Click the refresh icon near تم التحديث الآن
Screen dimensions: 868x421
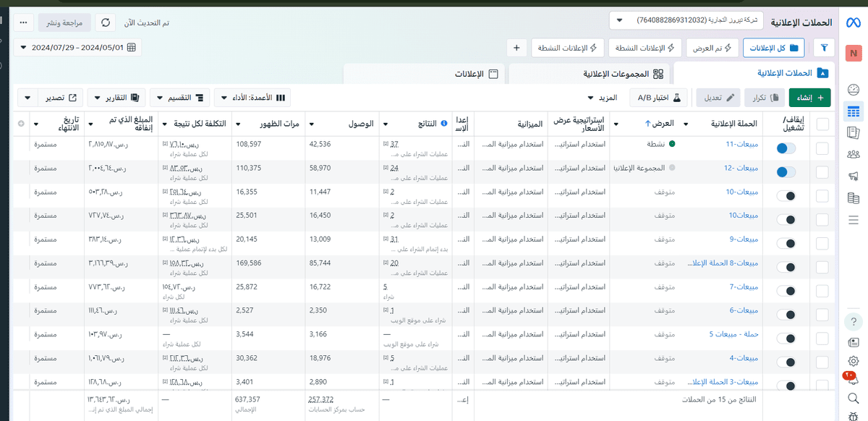(x=105, y=22)
